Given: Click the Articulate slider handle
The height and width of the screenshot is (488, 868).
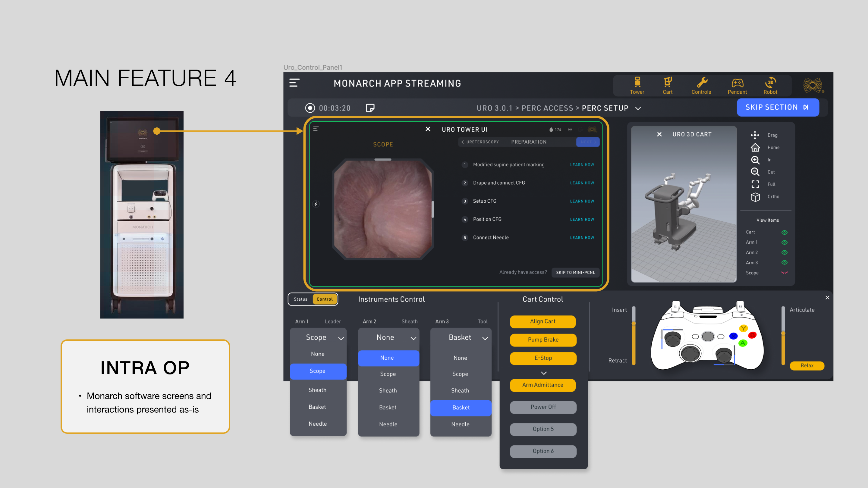Looking at the screenshot, I should pos(783,333).
